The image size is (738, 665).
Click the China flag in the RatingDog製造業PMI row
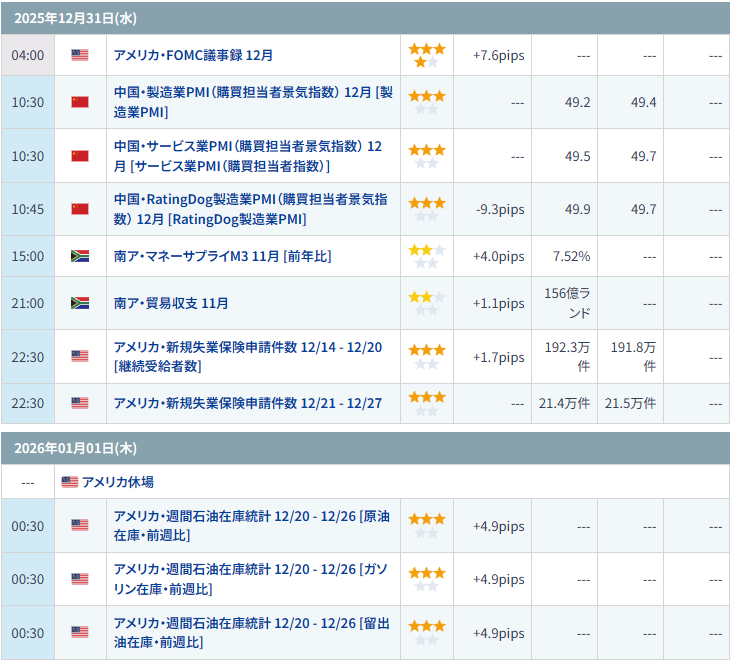point(80,209)
